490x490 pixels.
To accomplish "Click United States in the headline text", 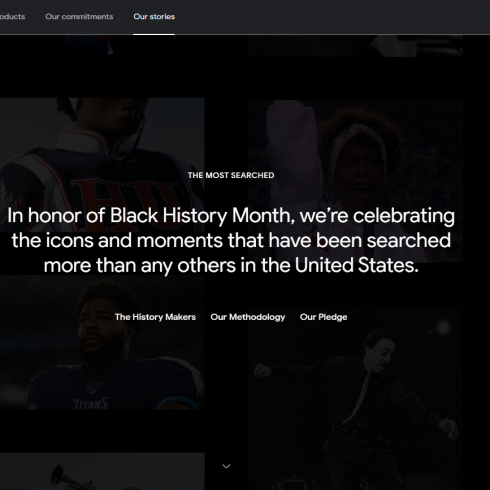I will click(x=357, y=265).
